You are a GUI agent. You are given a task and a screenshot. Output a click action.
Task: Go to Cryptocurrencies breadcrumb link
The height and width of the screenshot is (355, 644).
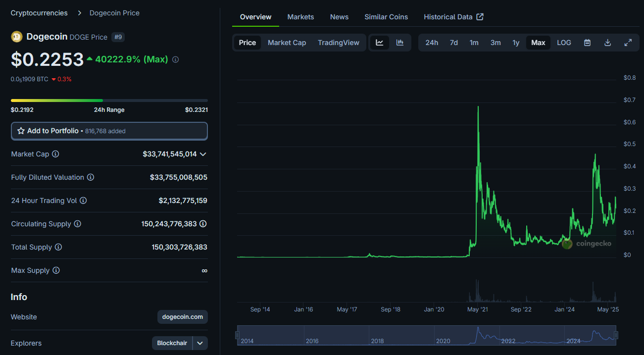pyautogui.click(x=39, y=13)
